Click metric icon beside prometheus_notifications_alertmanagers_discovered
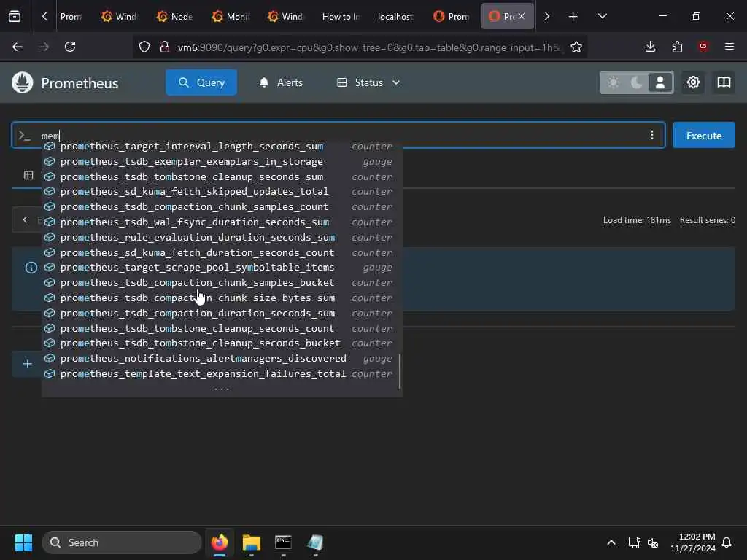Image resolution: width=747 pixels, height=560 pixels. pyautogui.click(x=50, y=358)
